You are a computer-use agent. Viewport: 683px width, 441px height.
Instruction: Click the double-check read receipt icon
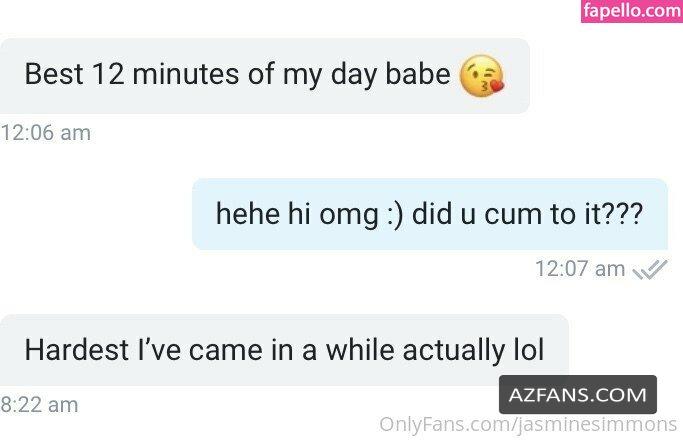pos(649,269)
